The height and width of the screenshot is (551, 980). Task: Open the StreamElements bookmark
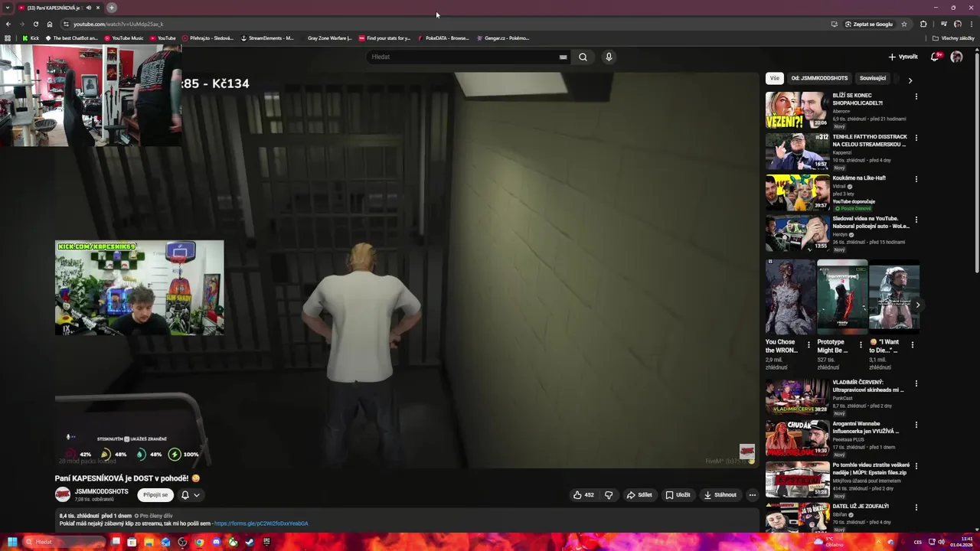[x=267, y=38]
